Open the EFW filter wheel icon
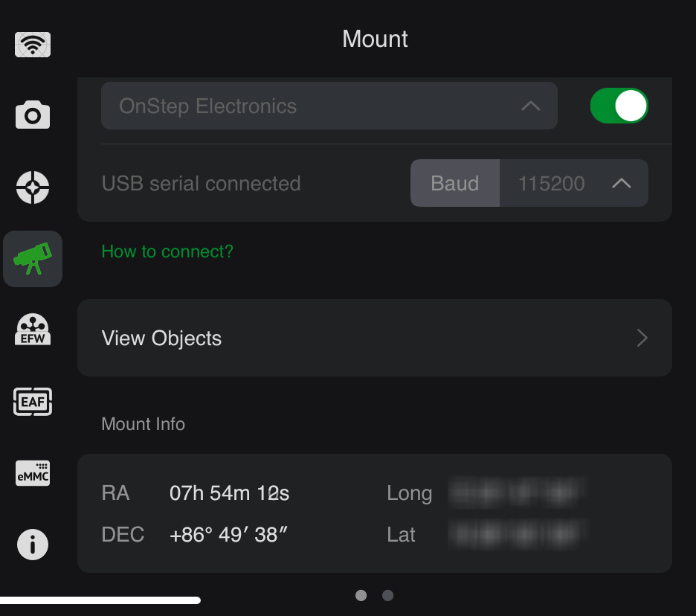696x616 pixels. [33, 330]
